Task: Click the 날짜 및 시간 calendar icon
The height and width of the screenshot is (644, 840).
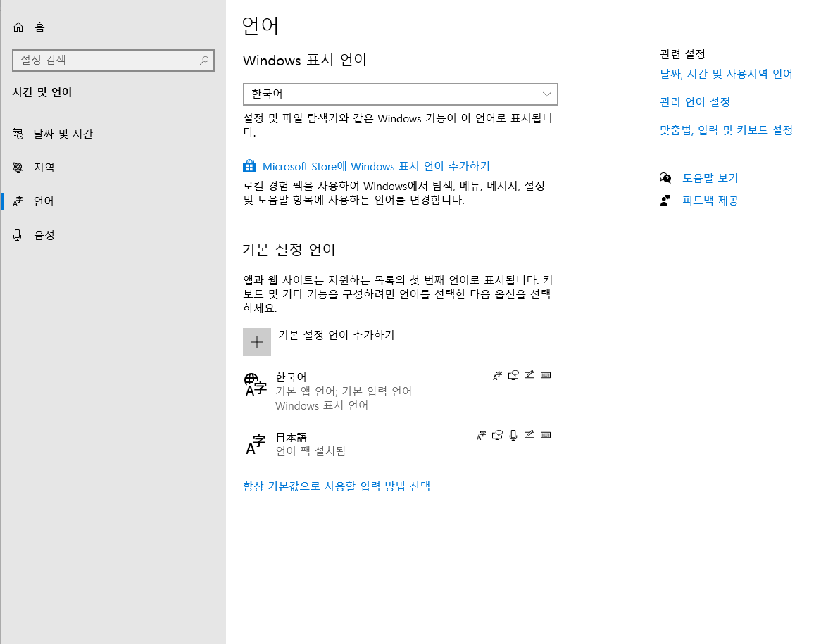Action: click(18, 134)
